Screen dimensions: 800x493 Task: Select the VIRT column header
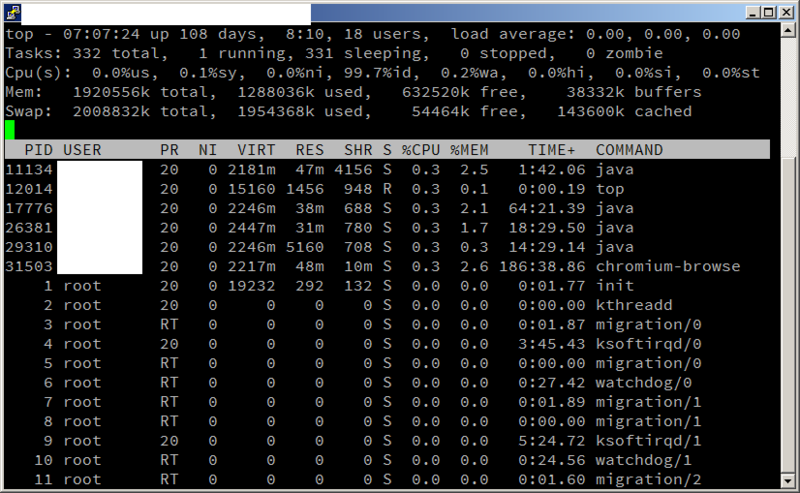tap(256, 150)
